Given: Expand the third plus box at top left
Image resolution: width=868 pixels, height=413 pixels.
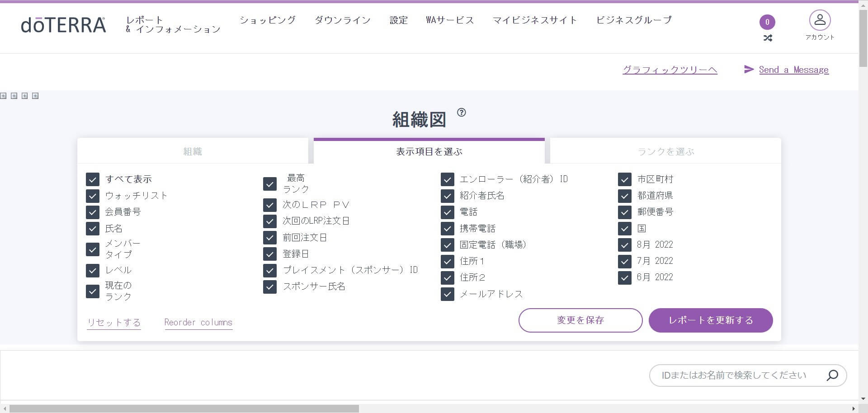Looking at the screenshot, I should pos(25,96).
